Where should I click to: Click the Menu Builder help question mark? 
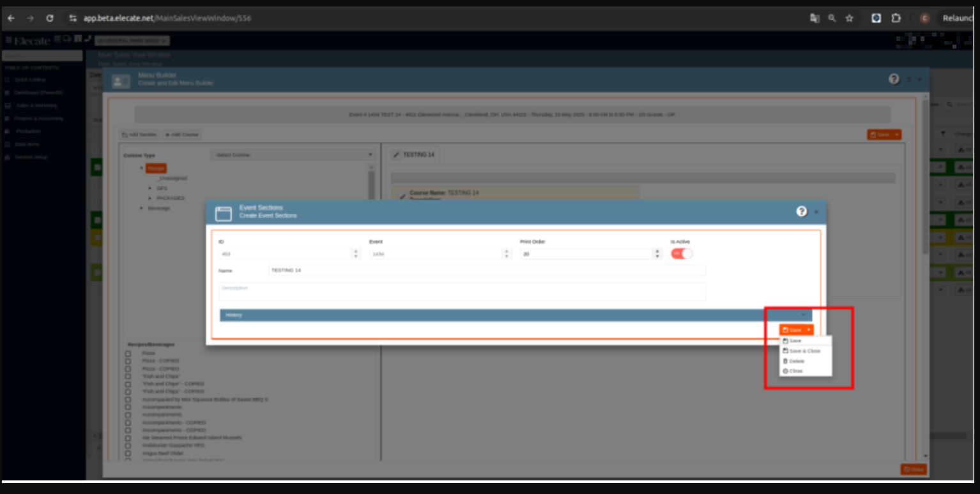tap(894, 79)
